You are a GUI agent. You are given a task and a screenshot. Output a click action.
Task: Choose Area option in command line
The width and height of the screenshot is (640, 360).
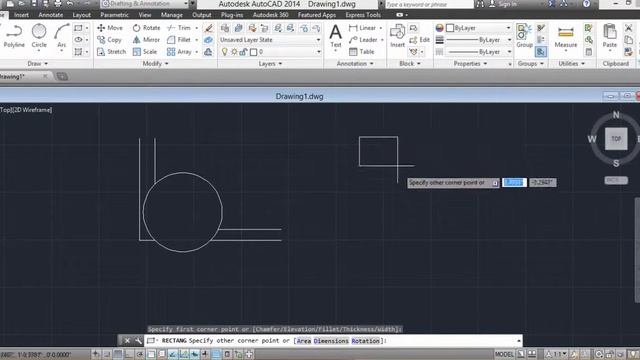pyautogui.click(x=304, y=340)
